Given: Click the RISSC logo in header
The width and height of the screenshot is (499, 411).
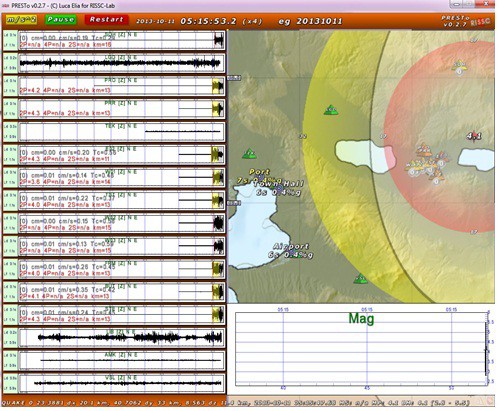Looking at the screenshot, I should [481, 22].
